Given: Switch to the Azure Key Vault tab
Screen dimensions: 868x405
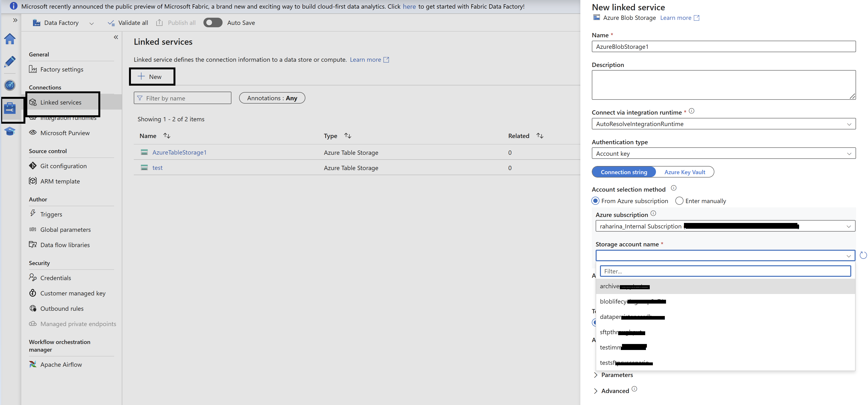Looking at the screenshot, I should click(x=684, y=172).
